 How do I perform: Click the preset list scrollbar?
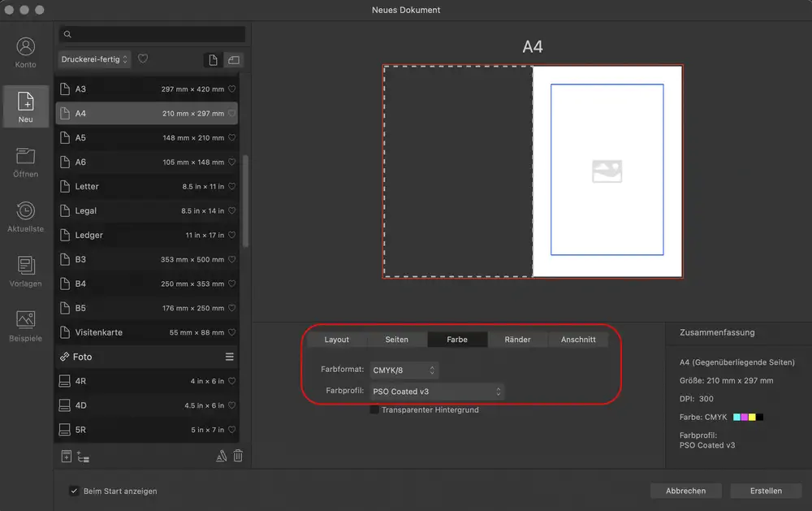(245, 201)
